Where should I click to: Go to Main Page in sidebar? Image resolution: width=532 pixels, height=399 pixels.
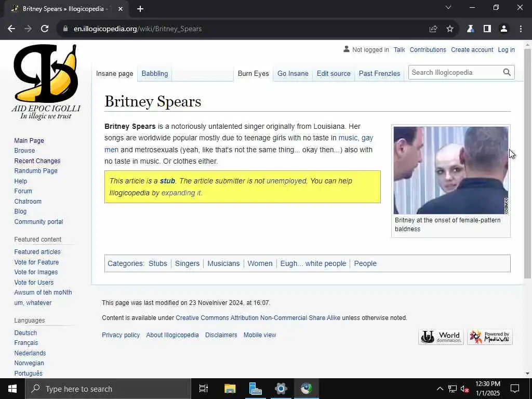(29, 140)
